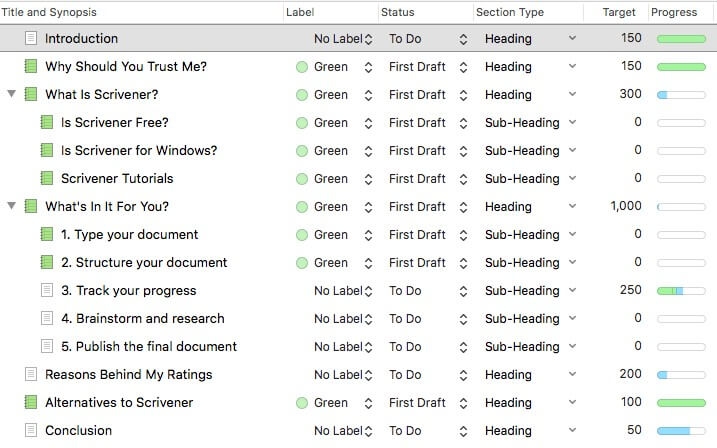Open Status popup for Conclusion

pos(463,431)
